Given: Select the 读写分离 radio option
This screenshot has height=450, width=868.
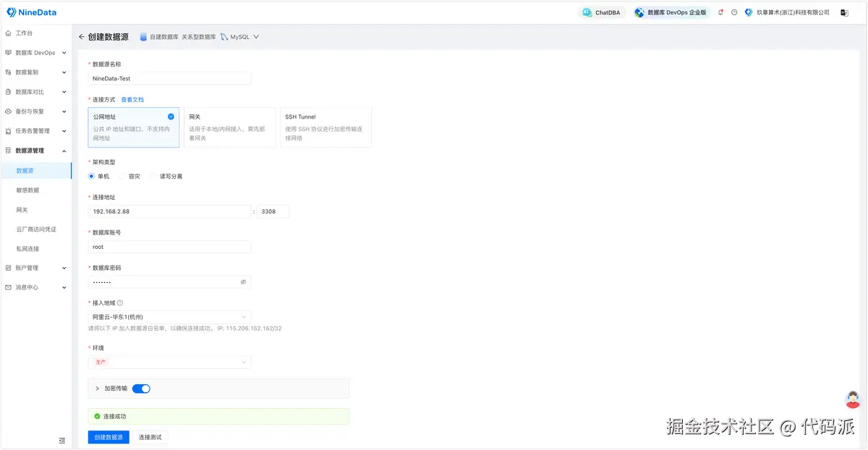Looking at the screenshot, I should point(166,177).
